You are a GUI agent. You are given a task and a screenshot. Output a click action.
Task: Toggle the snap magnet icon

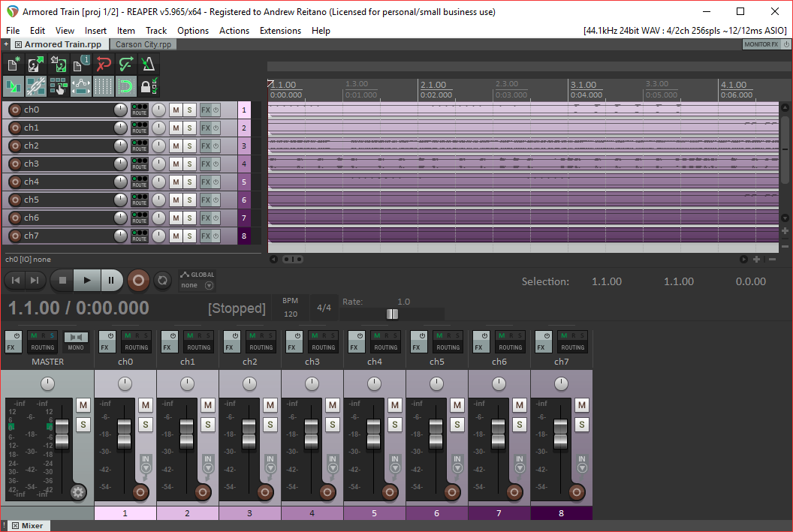pos(125,86)
